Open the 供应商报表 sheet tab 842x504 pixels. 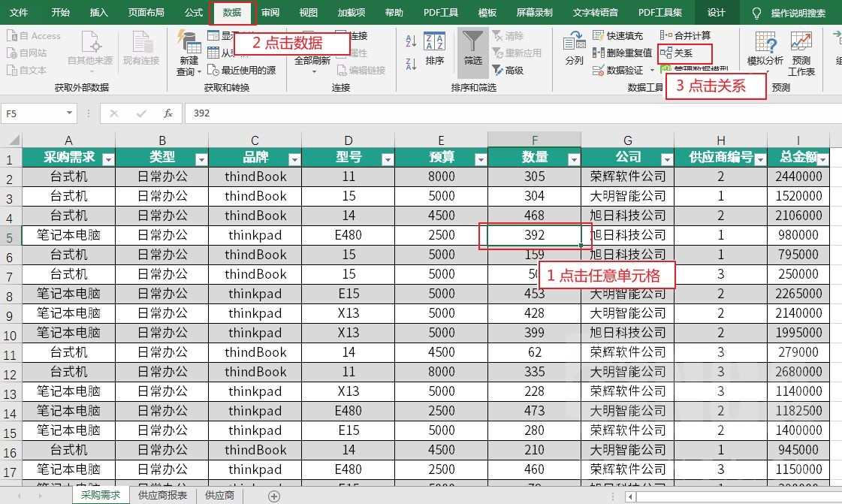(162, 496)
